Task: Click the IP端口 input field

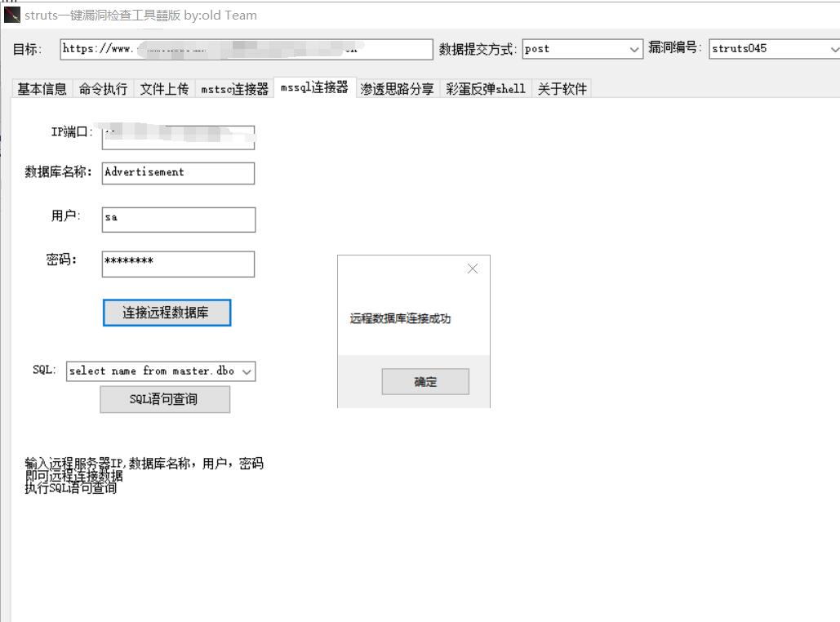Action: [179, 137]
